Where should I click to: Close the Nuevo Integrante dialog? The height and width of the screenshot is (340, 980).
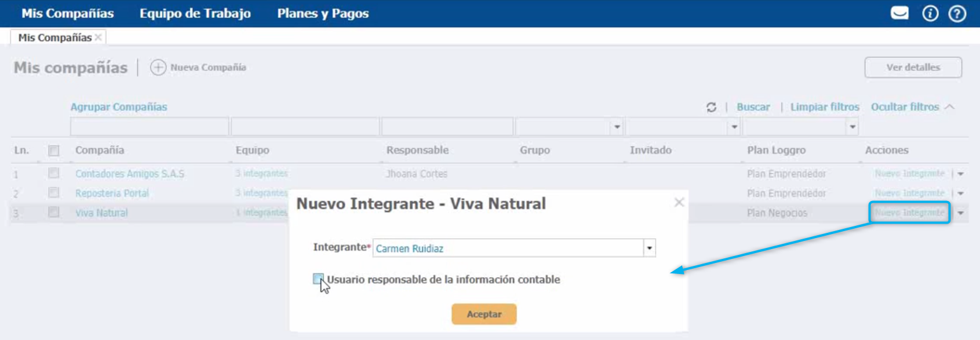[679, 202]
